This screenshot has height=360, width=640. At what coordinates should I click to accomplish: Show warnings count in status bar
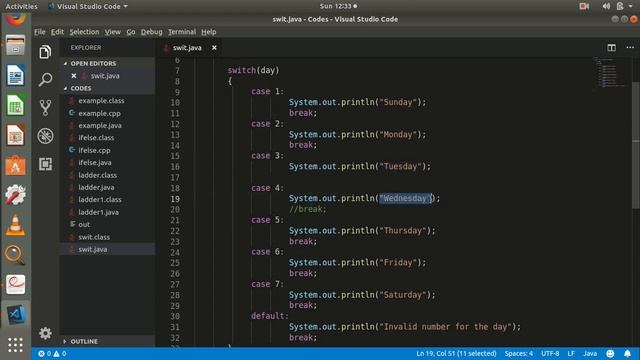(60, 353)
